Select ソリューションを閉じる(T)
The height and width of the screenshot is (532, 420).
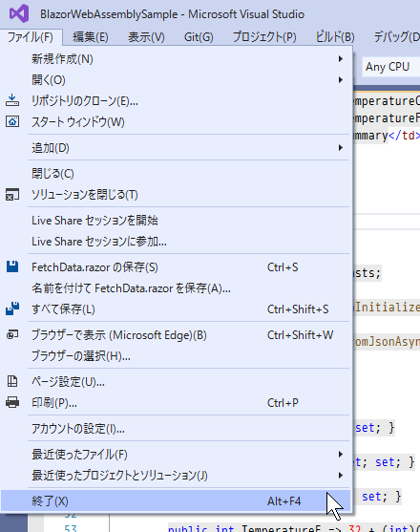[x=176, y=195]
